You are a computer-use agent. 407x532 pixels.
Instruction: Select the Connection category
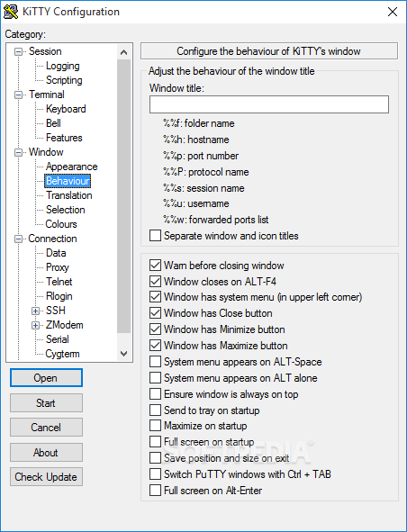(x=52, y=239)
